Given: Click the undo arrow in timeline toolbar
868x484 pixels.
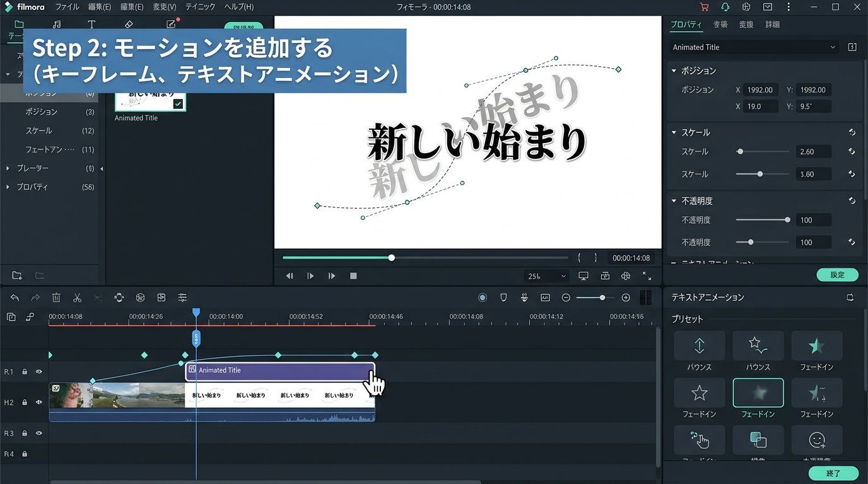Looking at the screenshot, I should coord(15,297).
